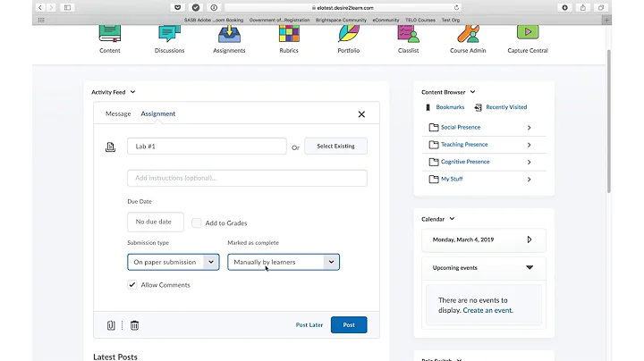Open Brightspace Community bookmark
This screenshot has width=644, height=361.
[341, 20]
